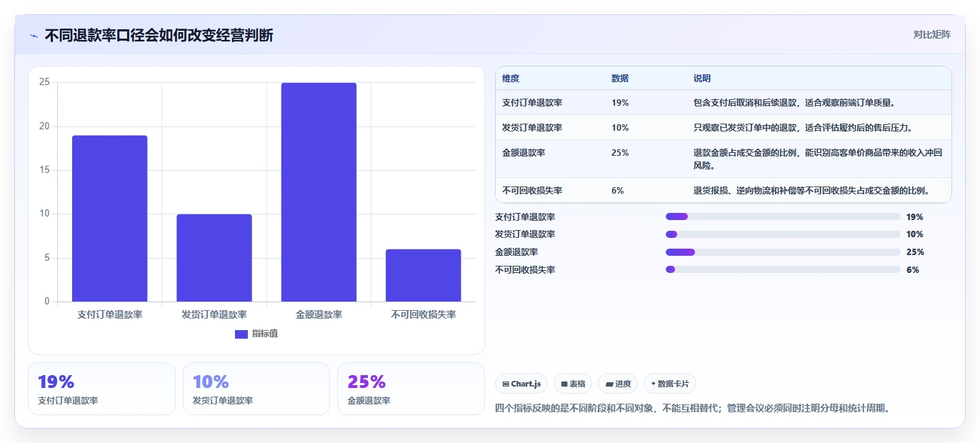Click the 数据卡片 sparkle icon
Image resolution: width=980 pixels, height=443 pixels.
[x=653, y=384]
